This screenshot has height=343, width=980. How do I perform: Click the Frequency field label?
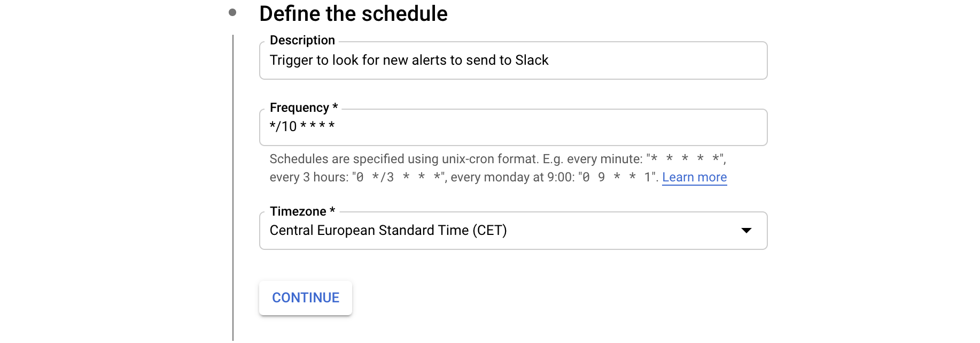pyautogui.click(x=299, y=108)
